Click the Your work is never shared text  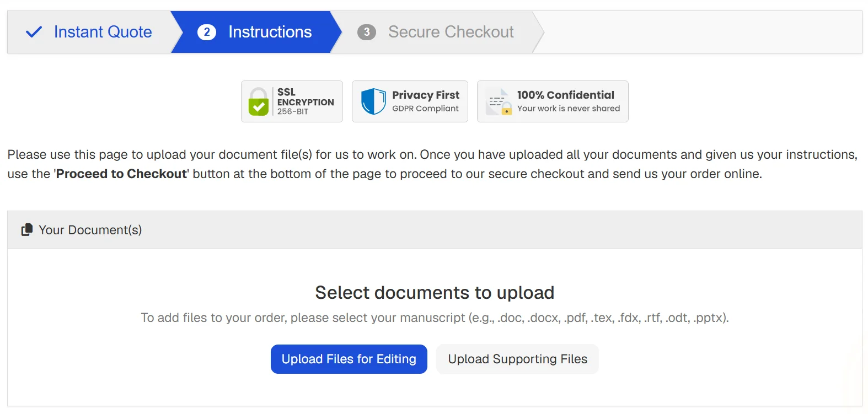coord(568,109)
